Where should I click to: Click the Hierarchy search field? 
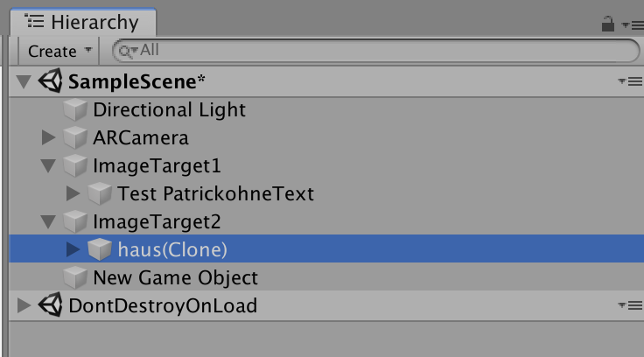[x=376, y=51]
